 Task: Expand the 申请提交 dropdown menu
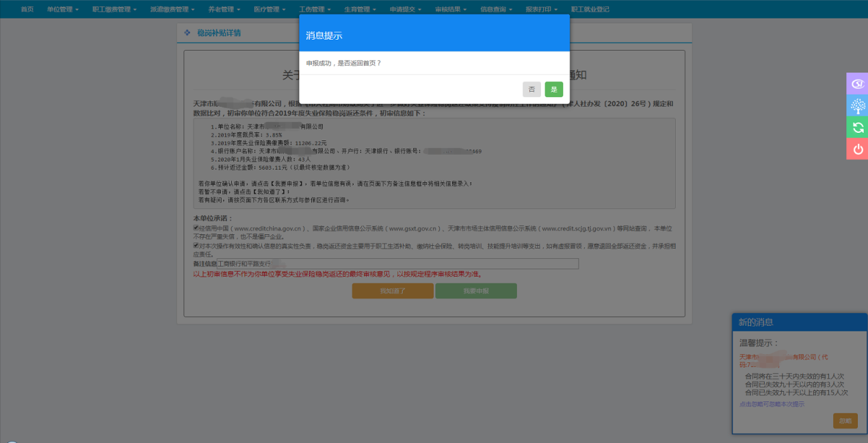pyautogui.click(x=406, y=10)
